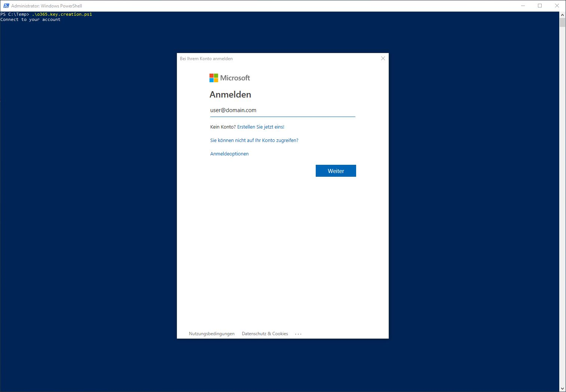Open the three-dots more options in dialog footer
The height and width of the screenshot is (392, 566).
(x=298, y=334)
